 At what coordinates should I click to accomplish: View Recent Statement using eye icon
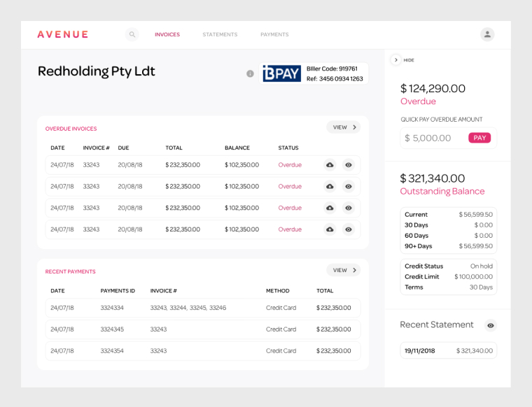491,325
